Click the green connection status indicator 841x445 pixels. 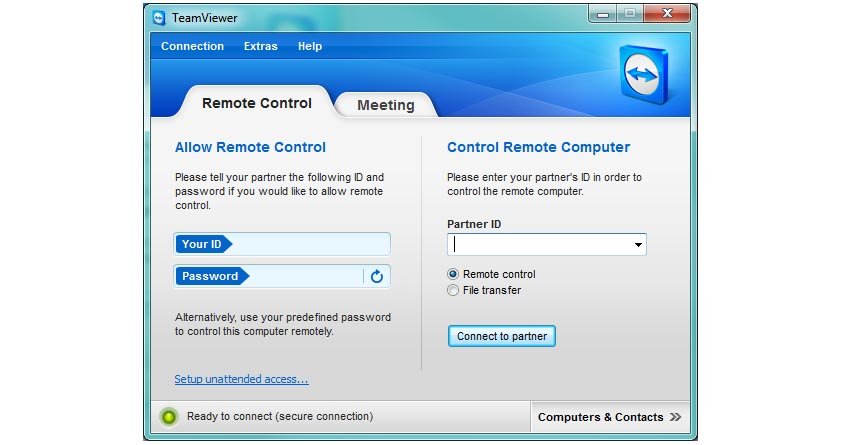pos(169,417)
